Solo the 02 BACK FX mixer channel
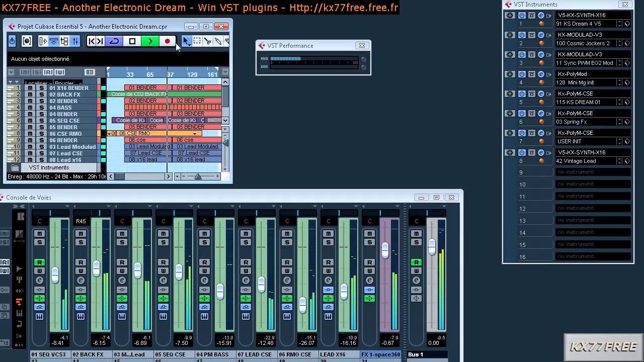Screen dimensions: 644x362 (80, 242)
